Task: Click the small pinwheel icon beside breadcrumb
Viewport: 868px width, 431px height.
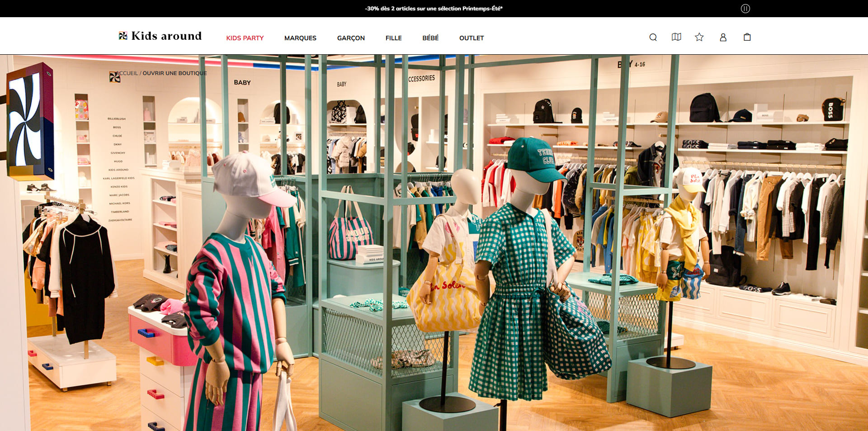Action: [x=114, y=77]
